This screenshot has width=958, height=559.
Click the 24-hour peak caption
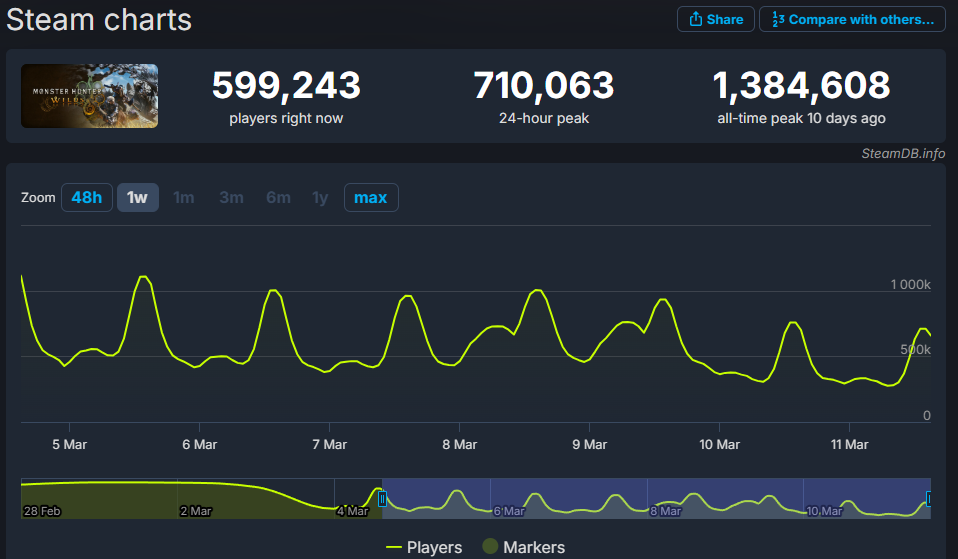544,118
